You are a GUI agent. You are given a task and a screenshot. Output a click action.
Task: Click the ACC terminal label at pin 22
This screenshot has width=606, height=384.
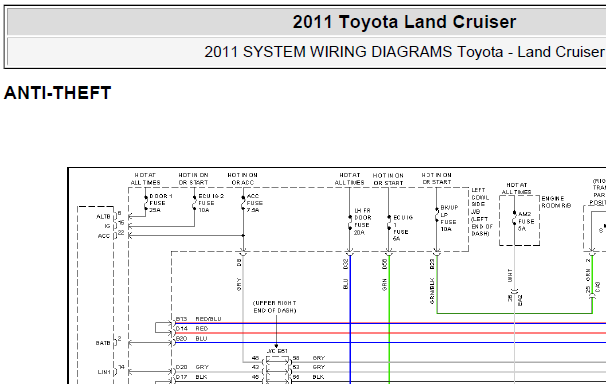[x=104, y=236]
